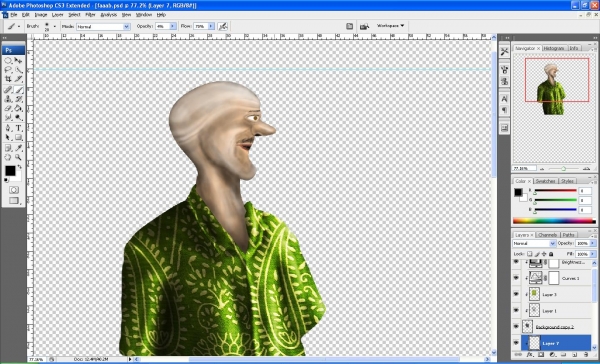Open layer blend mode Normal dropdown
This screenshot has width=600, height=364.
534,243
